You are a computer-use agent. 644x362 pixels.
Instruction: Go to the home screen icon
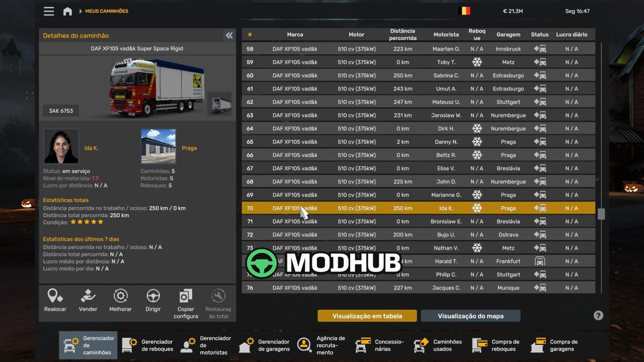[x=67, y=11]
